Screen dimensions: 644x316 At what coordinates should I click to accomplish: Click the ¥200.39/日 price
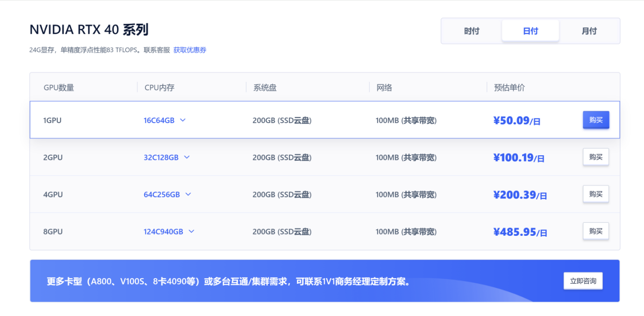tap(520, 195)
